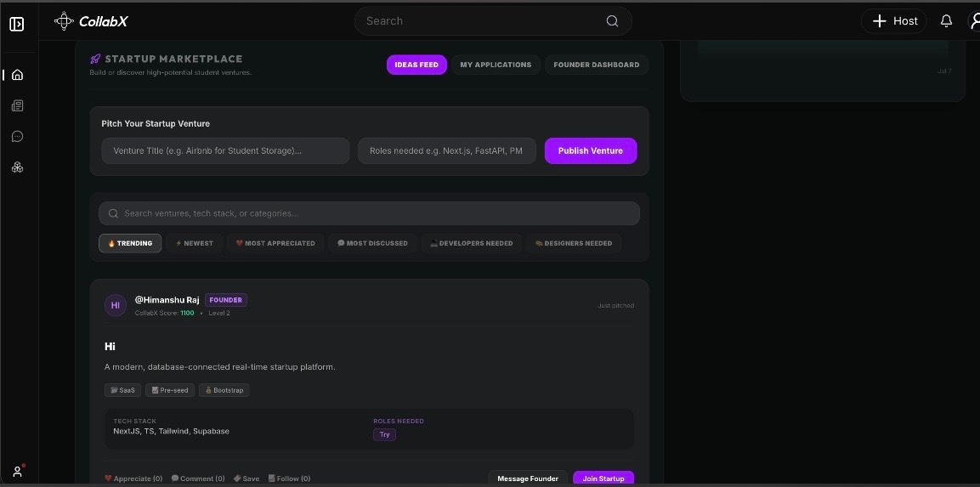Image resolution: width=980 pixels, height=487 pixels.
Task: Click the Search ventures, tech stack field
Action: pos(370,213)
